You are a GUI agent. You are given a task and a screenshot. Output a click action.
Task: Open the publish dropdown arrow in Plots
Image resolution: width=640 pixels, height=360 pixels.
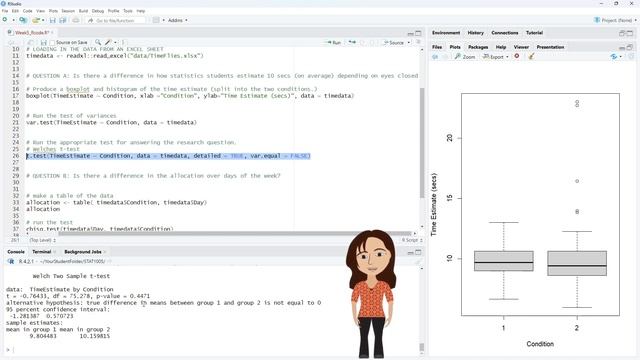(620, 57)
